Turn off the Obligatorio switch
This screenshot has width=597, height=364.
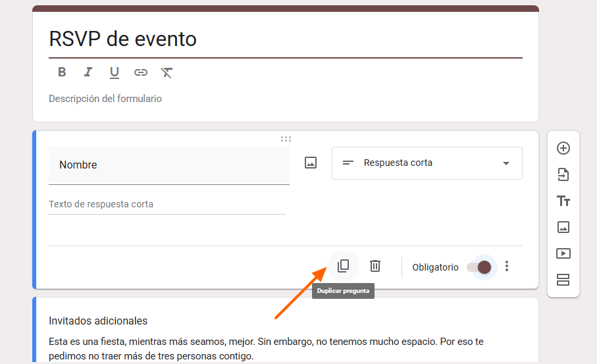click(x=479, y=267)
